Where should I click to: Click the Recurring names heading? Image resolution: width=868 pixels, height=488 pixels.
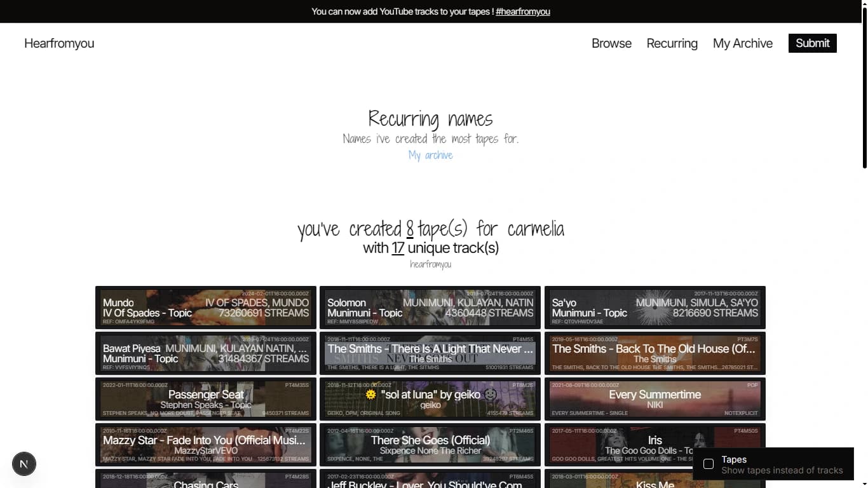(x=430, y=119)
